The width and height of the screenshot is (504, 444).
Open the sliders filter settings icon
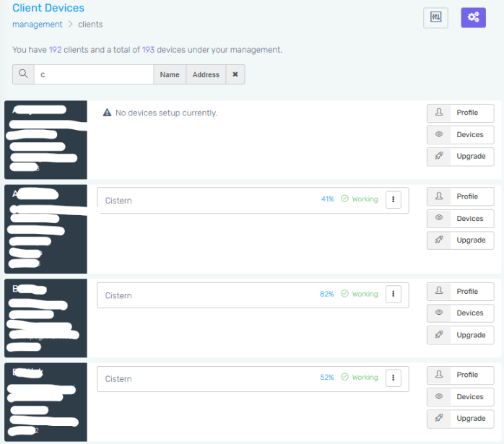(x=435, y=17)
